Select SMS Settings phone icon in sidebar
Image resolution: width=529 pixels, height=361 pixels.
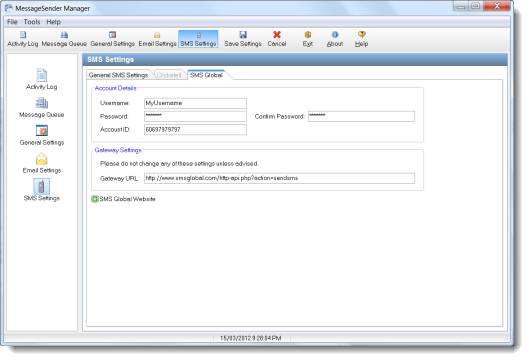pyautogui.click(x=41, y=186)
